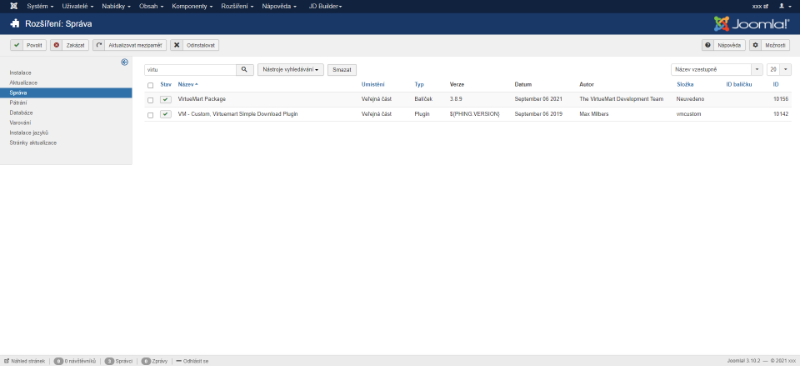Click the 'VirtueMart Package' name cell
Viewport: 800px width, 366px height.
click(x=202, y=99)
